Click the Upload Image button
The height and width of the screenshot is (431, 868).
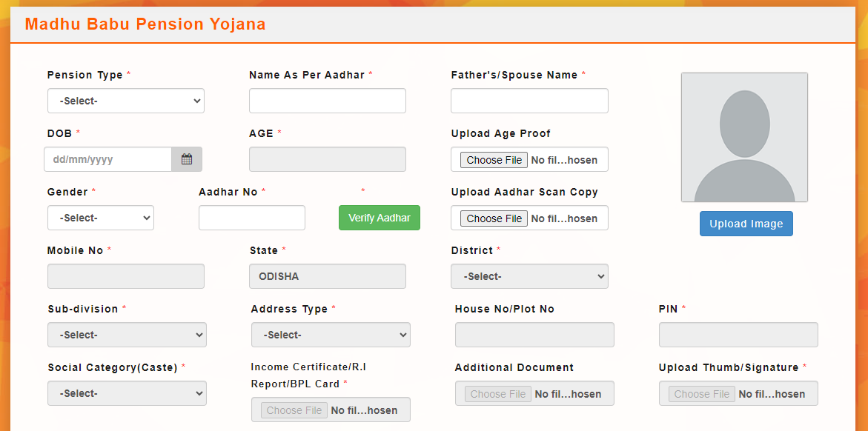[x=746, y=224]
